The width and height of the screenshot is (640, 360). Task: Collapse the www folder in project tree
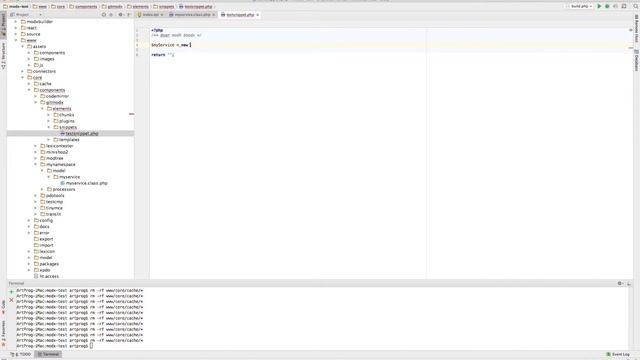click(16, 40)
